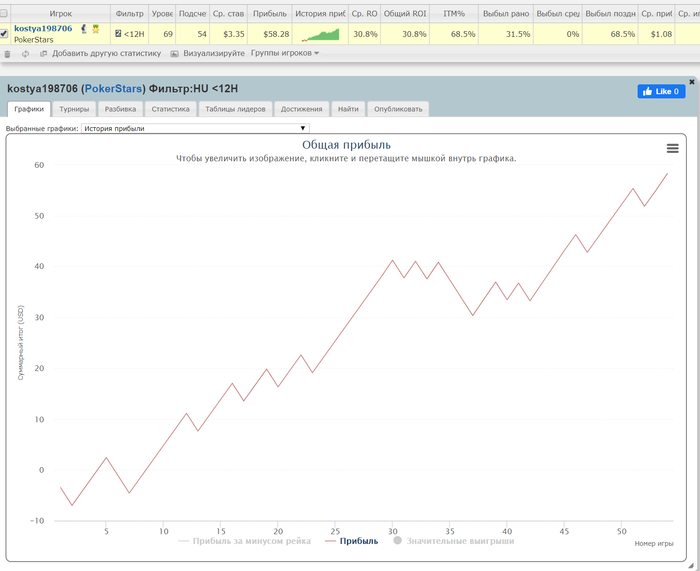Click the copy icon beside 'Добавить другую статистику'
The height and width of the screenshot is (571, 700).
(x=43, y=54)
